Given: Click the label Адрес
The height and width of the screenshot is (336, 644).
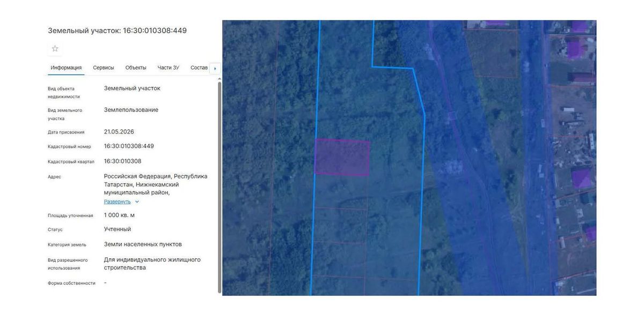Looking at the screenshot, I should tap(54, 177).
